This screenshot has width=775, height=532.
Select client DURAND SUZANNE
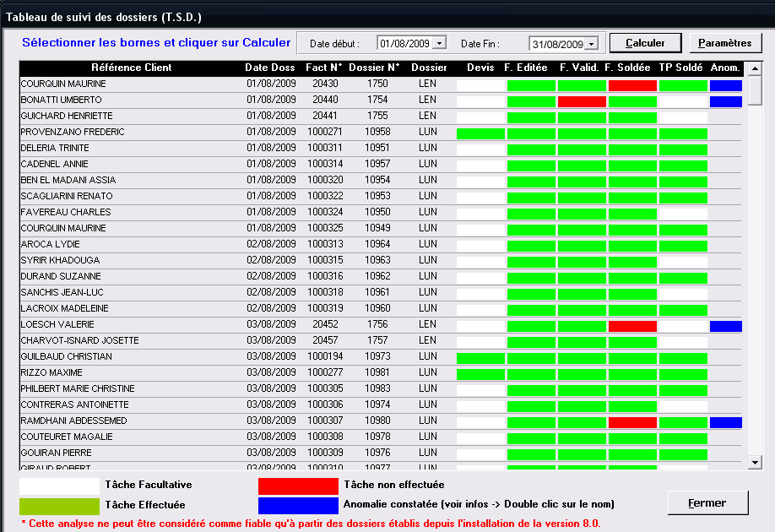[x=61, y=276]
